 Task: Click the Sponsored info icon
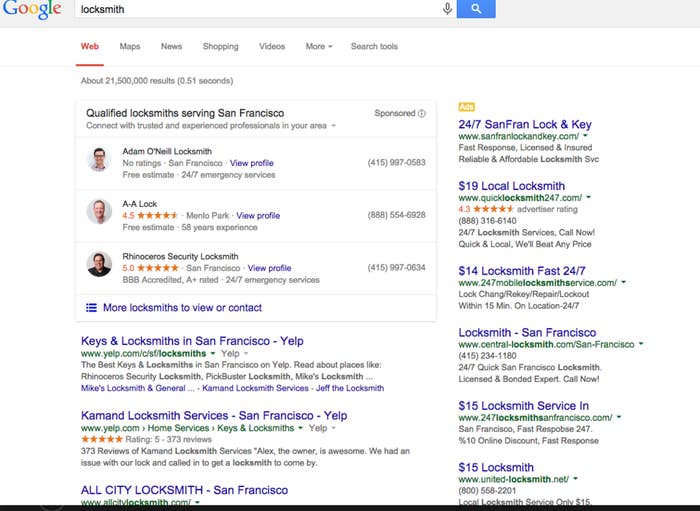tap(421, 113)
